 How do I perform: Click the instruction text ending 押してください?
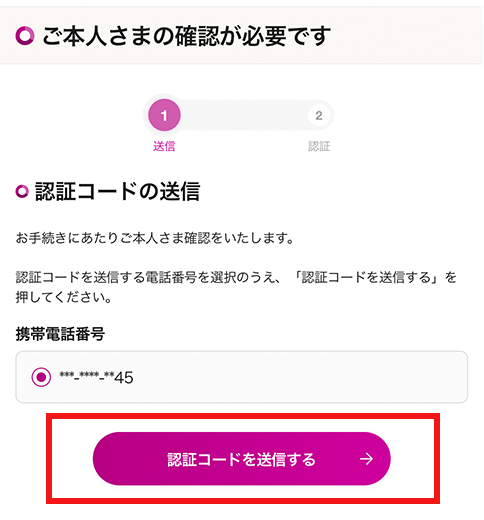pos(236,287)
